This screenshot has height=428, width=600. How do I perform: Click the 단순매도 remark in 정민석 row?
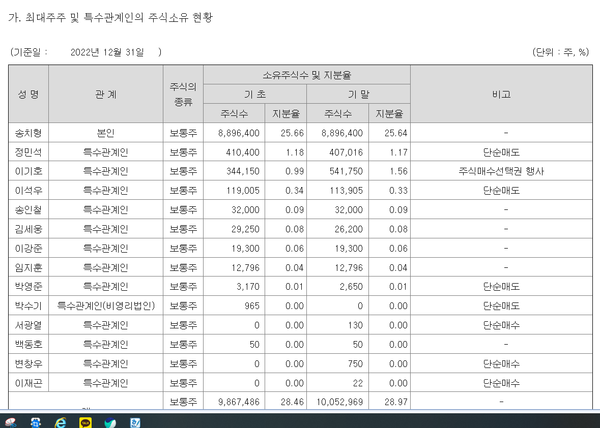click(x=501, y=152)
